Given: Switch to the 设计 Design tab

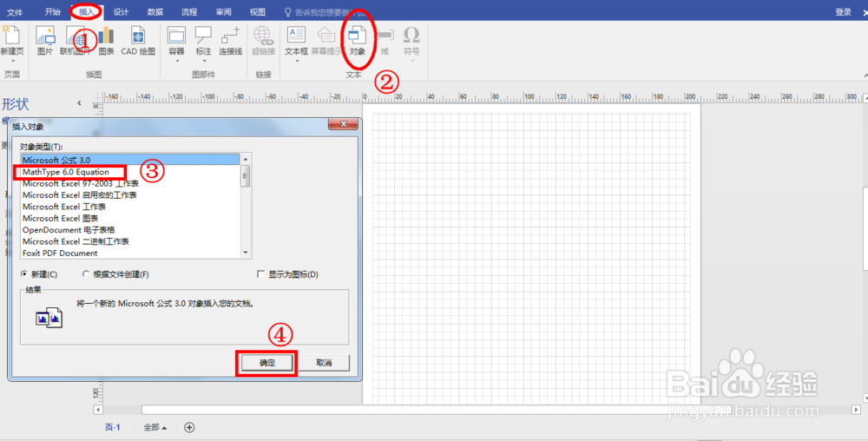Looking at the screenshot, I should (x=121, y=12).
